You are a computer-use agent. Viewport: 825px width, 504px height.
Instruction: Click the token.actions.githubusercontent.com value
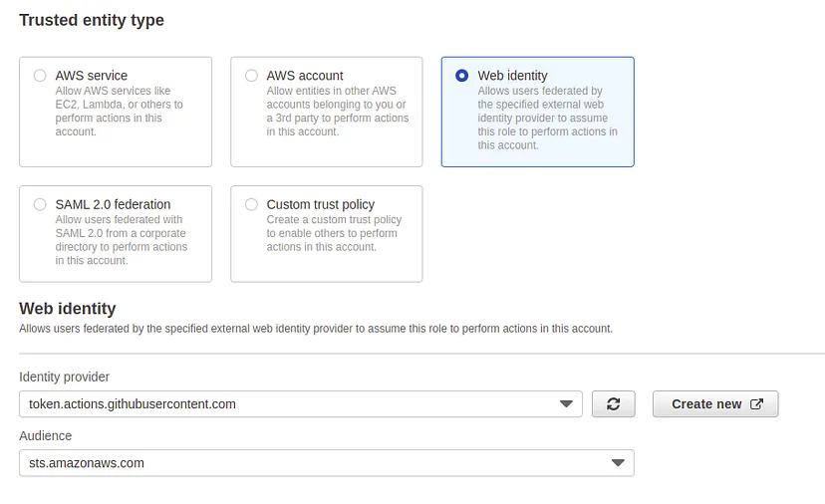coord(133,404)
